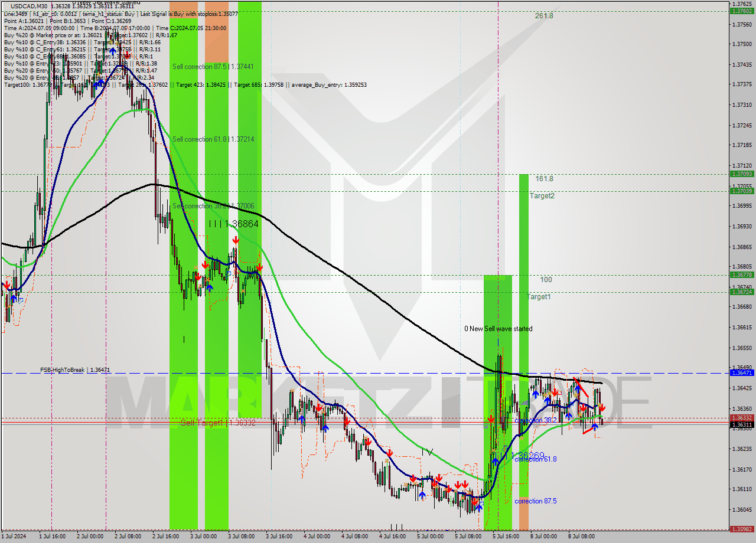Click 1.36930 on the price axis
The width and height of the screenshot is (756, 543).
[743, 227]
